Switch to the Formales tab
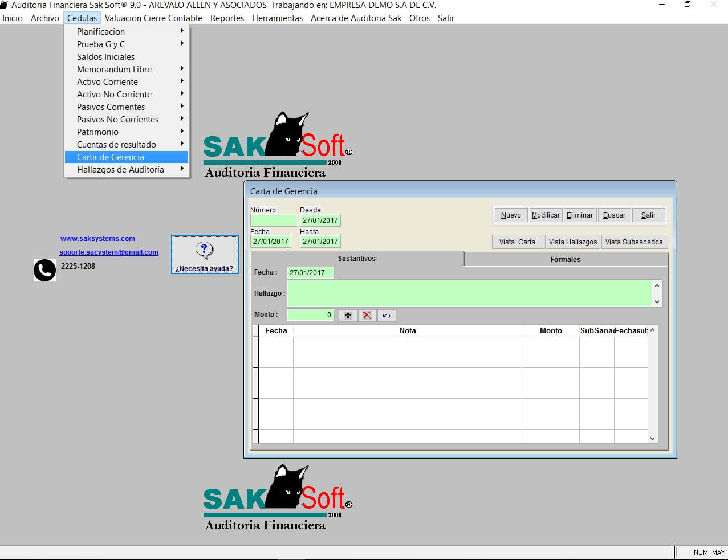Viewport: 728px width, 560px height. (x=566, y=260)
